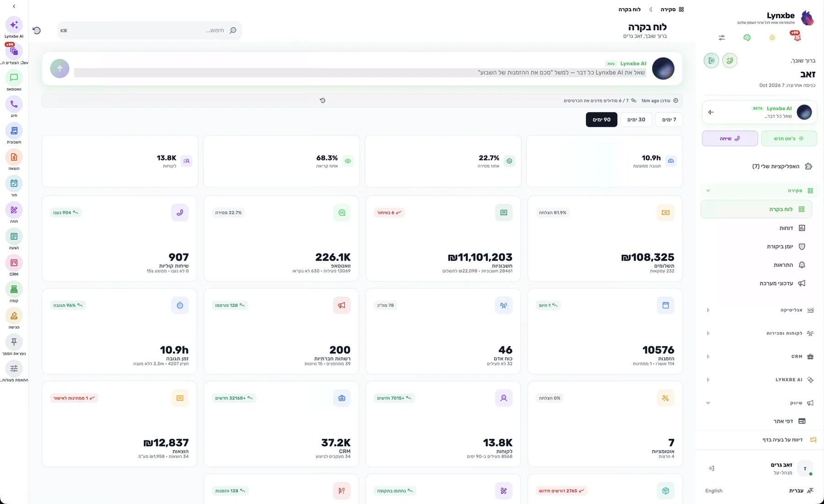824x504 pixels.
Task: Open the color palette theme icon
Action: click(747, 38)
